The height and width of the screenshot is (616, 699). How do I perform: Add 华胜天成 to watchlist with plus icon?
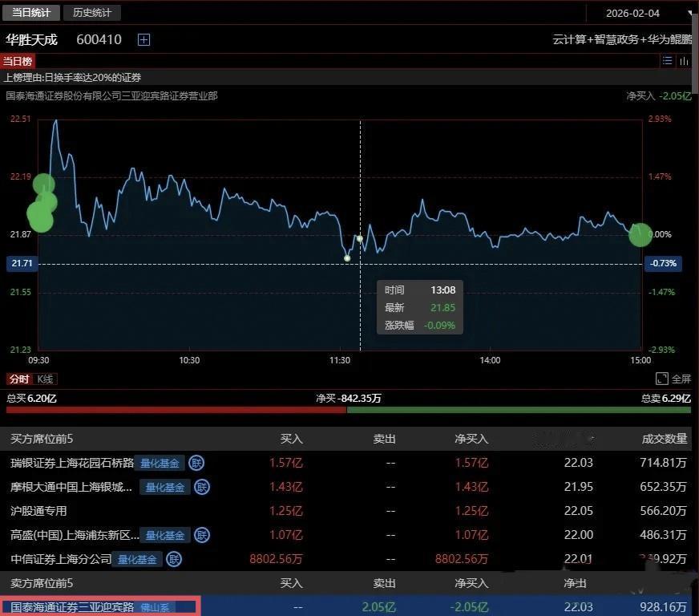click(x=143, y=39)
